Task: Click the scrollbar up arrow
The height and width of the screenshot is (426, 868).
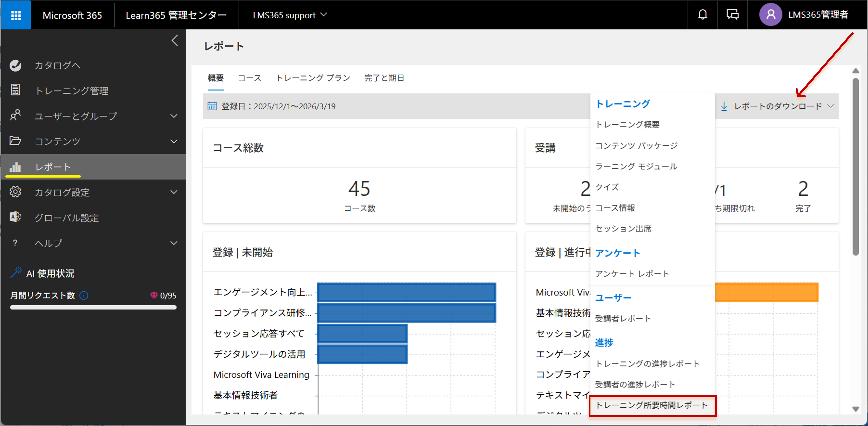Action: [x=856, y=71]
